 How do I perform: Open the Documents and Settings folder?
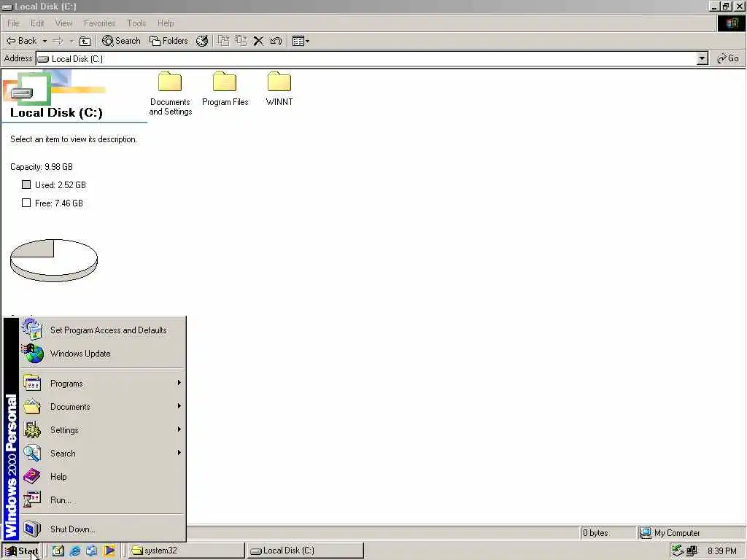(x=170, y=93)
